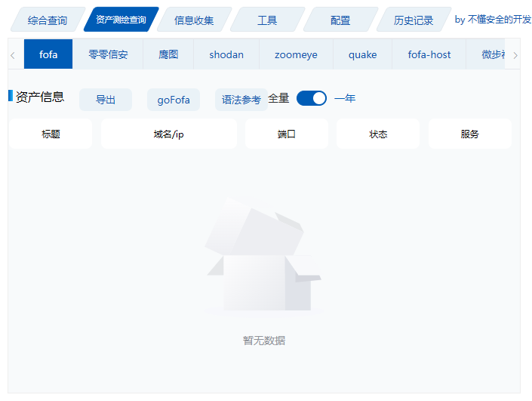Screen dimensions: 532x401
Task: Click the 导出 export button
Action: pos(106,100)
